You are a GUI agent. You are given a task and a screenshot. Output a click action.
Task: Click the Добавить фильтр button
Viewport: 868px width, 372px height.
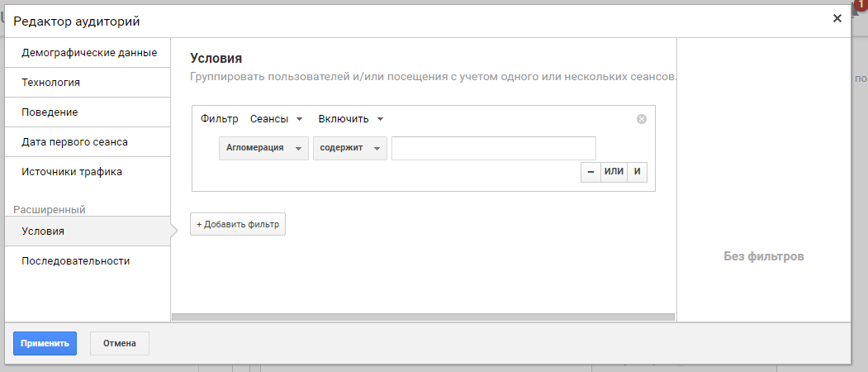point(238,224)
